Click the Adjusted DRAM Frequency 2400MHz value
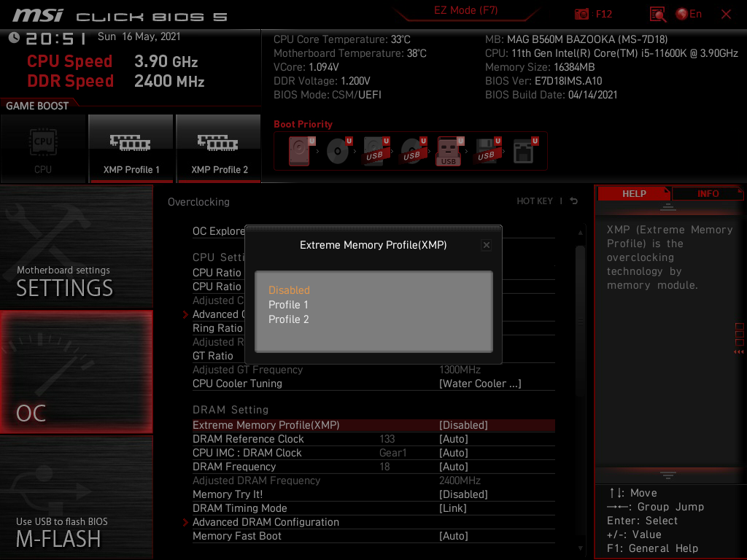Screen dimensions: 747x560 click(x=460, y=481)
